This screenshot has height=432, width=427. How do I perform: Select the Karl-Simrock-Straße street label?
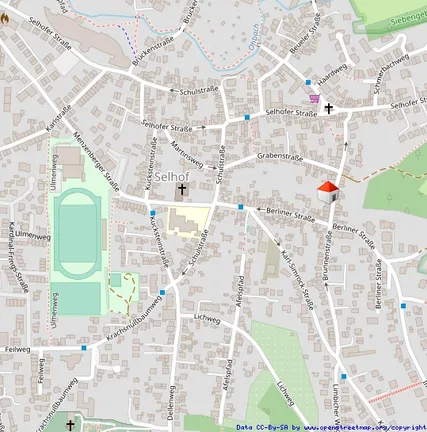[x=297, y=280]
